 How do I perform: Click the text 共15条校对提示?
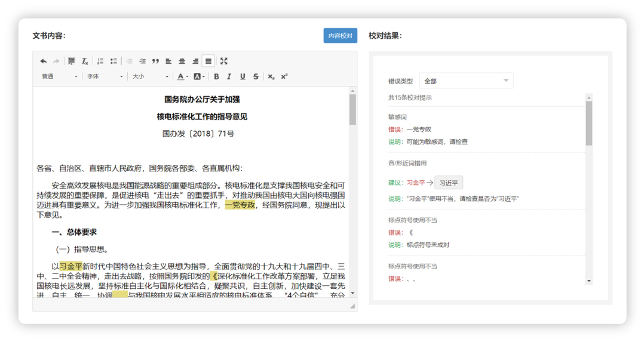pos(410,98)
